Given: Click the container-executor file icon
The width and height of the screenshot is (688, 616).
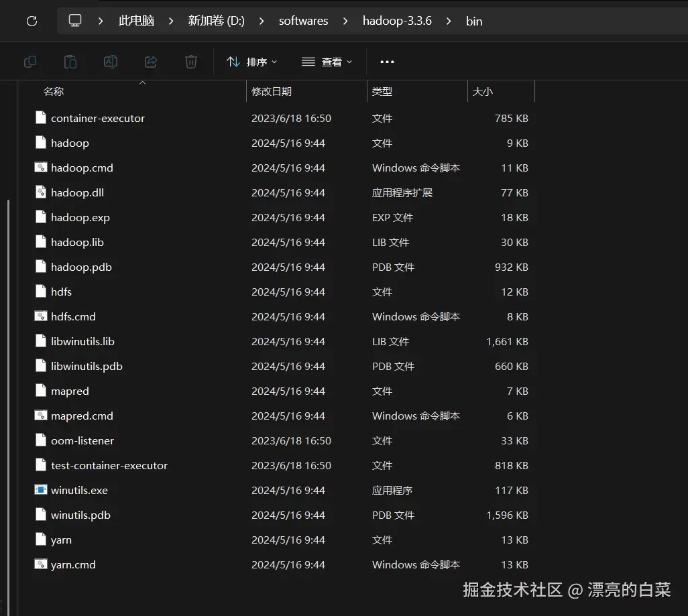Looking at the screenshot, I should [x=41, y=117].
